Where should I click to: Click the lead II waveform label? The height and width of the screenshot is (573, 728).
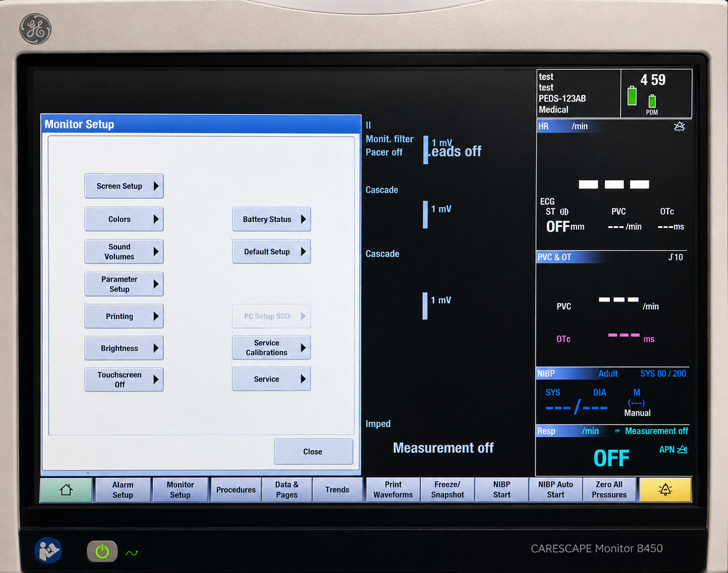click(x=368, y=125)
